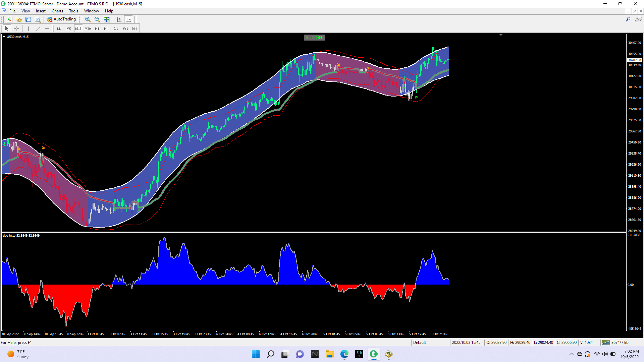Switch to the H1 timeframe
644x362 pixels.
97,28
